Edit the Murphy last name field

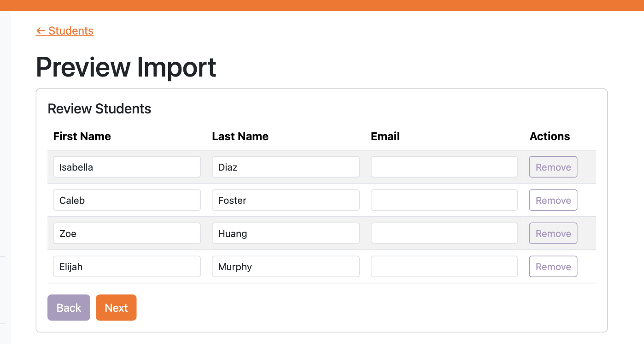click(286, 267)
